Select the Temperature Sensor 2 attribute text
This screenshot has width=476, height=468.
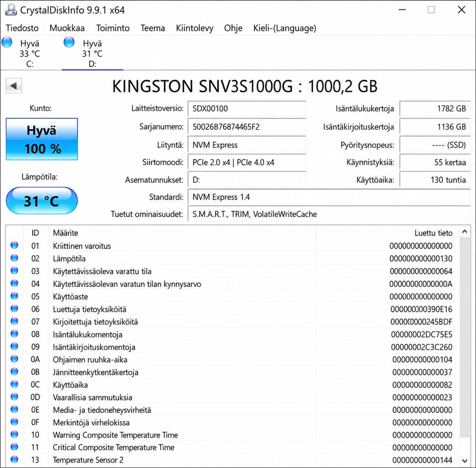tap(88, 460)
